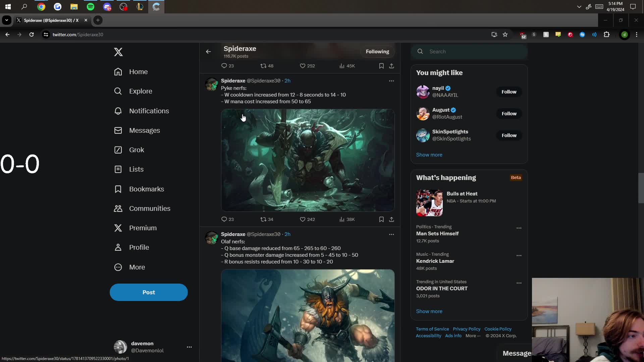
Task: Open a new browser tab
Action: 98,20
